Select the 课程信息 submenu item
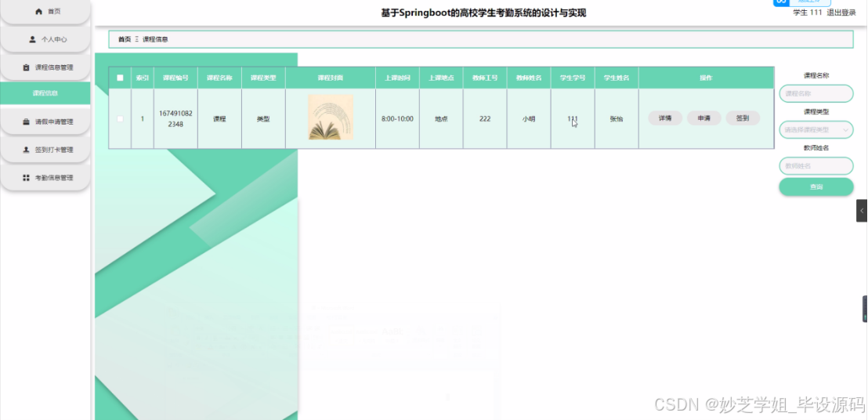 point(45,93)
